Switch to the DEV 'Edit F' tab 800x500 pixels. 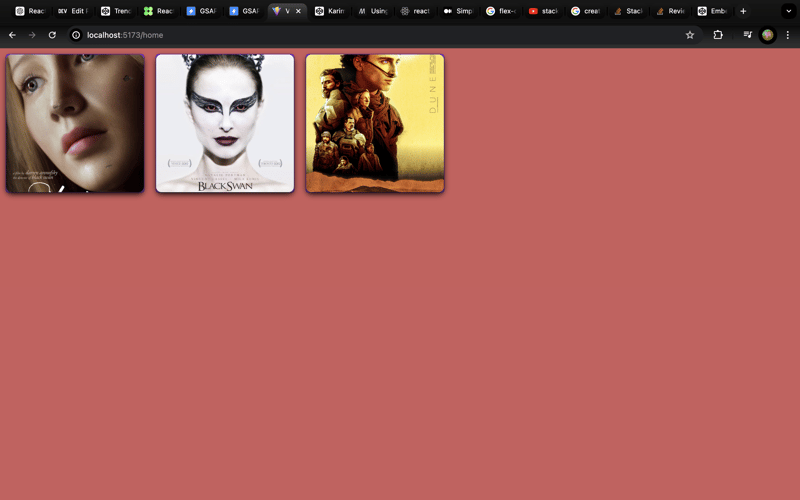73,11
